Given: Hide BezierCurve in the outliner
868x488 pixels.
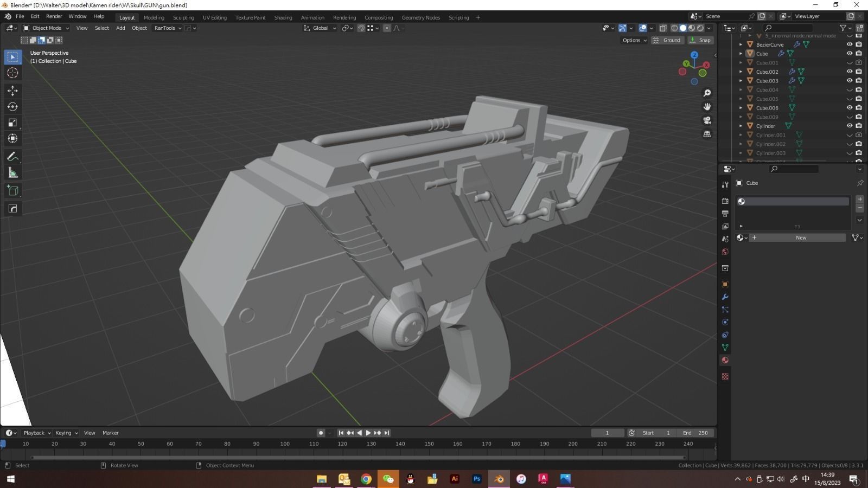Looking at the screenshot, I should pyautogui.click(x=850, y=44).
